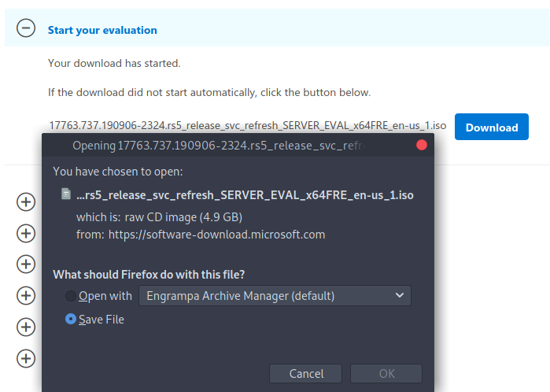Confirm with the OK button

point(386,373)
